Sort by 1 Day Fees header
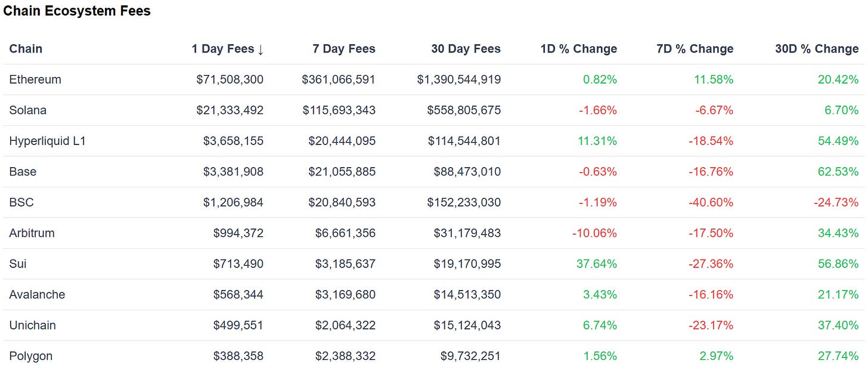The image size is (868, 370). [227, 49]
